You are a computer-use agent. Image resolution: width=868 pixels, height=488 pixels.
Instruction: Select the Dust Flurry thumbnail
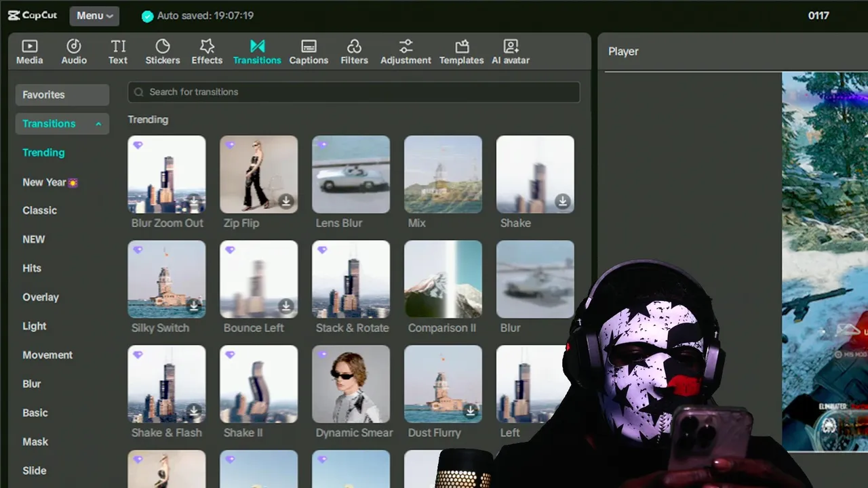[x=443, y=384]
